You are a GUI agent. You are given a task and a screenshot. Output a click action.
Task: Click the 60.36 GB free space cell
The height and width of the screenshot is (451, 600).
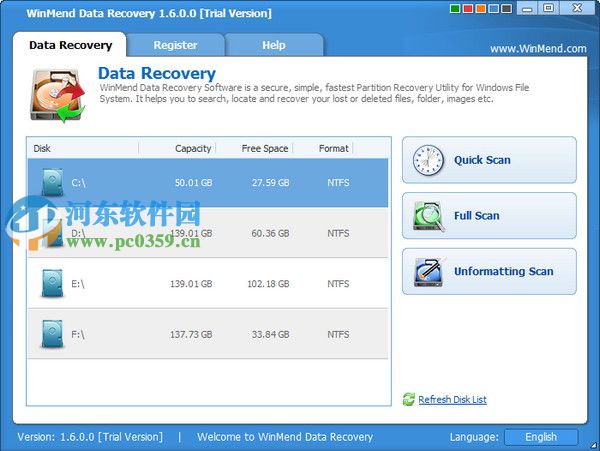(270, 233)
